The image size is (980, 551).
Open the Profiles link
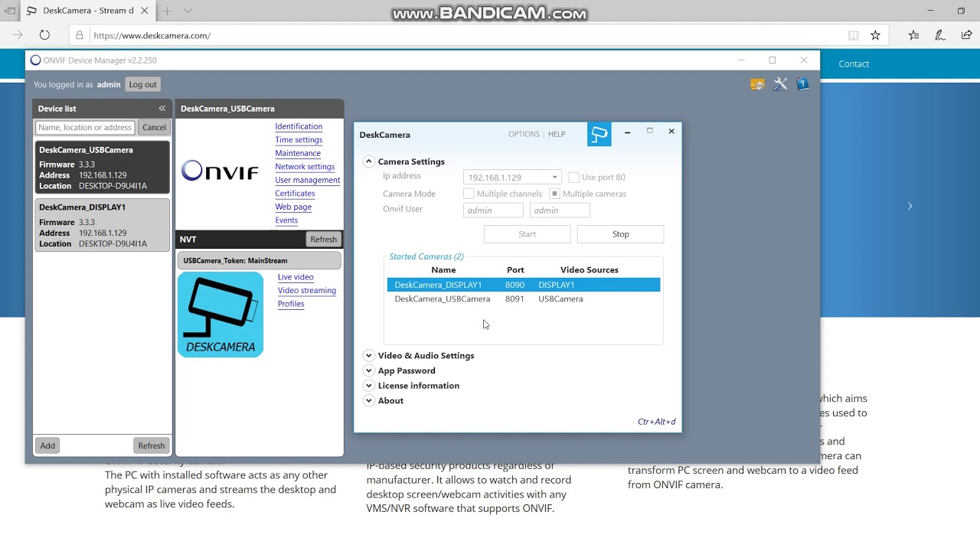pos(291,304)
